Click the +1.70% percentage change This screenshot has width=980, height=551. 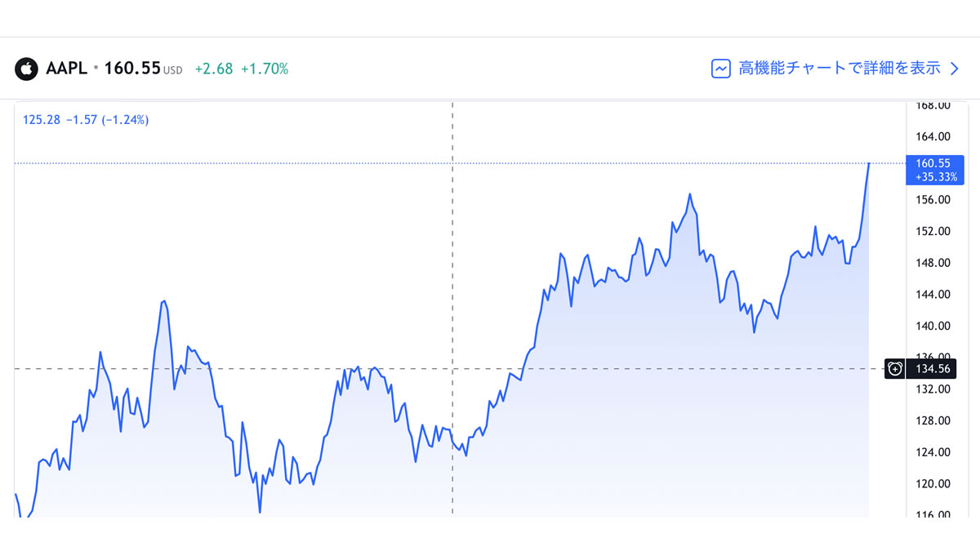point(265,69)
